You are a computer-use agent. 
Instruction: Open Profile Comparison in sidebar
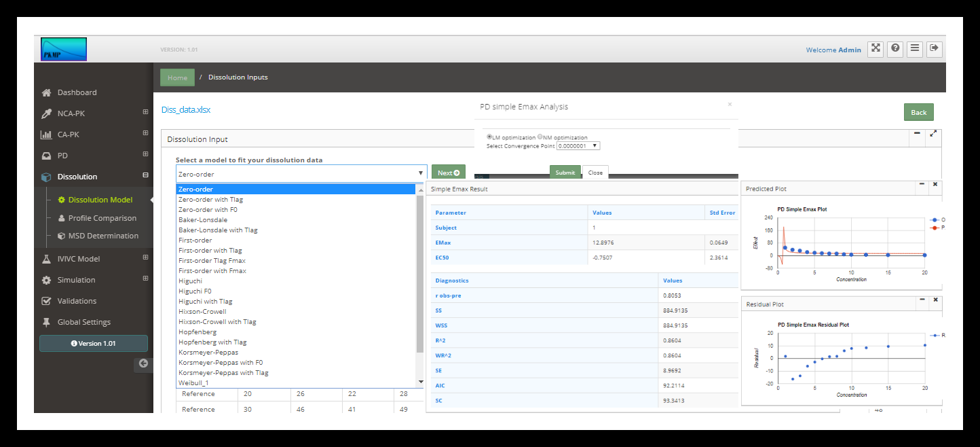pyautogui.click(x=102, y=218)
